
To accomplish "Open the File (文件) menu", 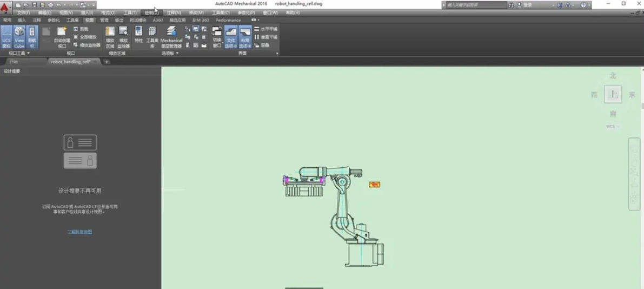I will click(23, 12).
